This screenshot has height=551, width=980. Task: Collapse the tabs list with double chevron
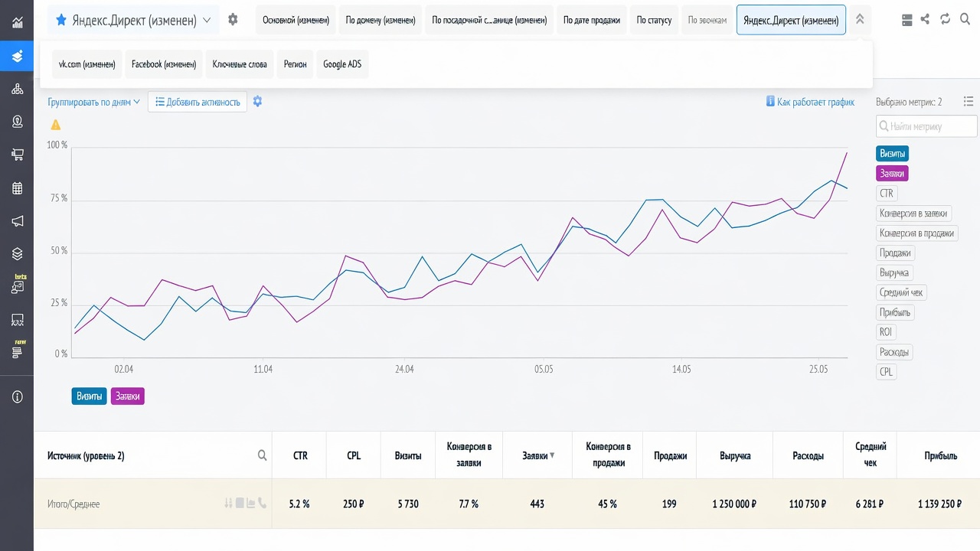[860, 20]
